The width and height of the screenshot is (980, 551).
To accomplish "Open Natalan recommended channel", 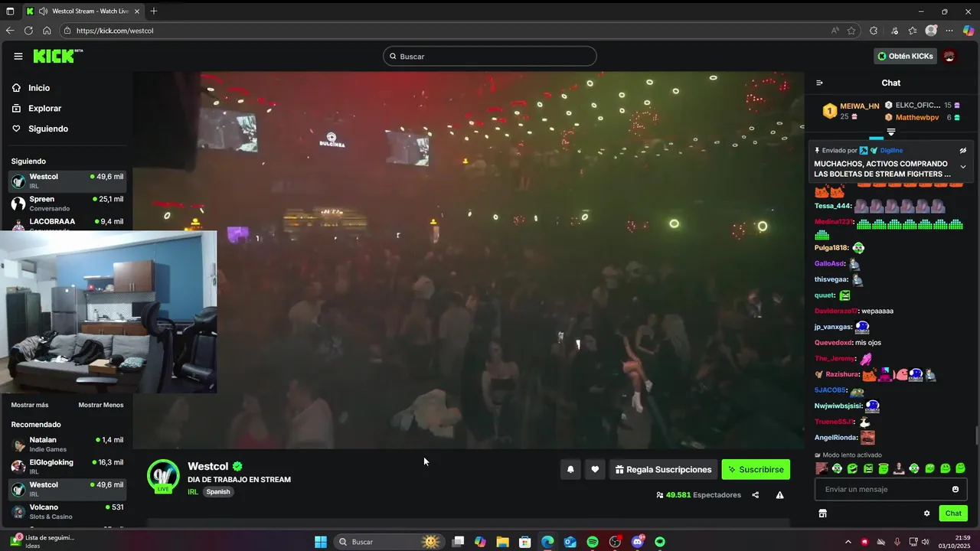I will click(67, 444).
